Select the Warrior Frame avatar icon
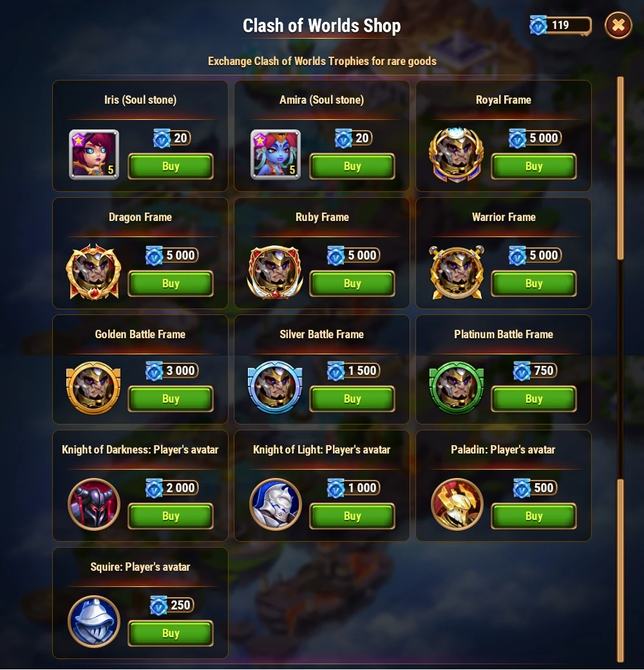 click(x=457, y=272)
